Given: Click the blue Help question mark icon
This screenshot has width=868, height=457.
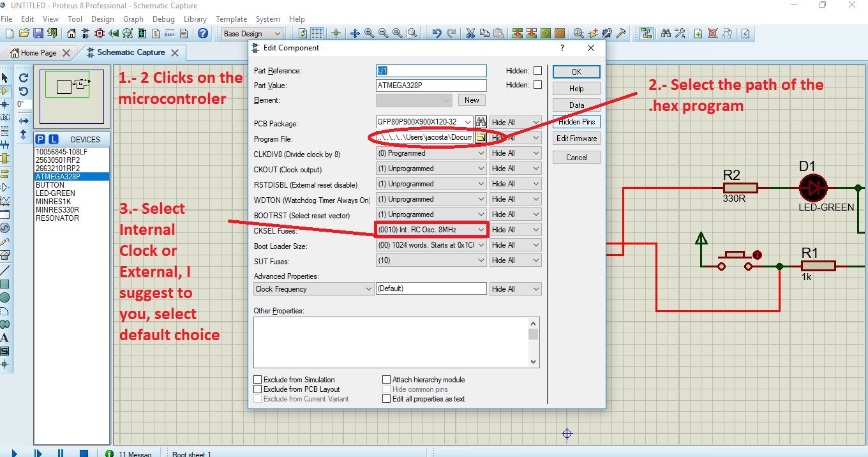Looking at the screenshot, I should 203,33.
